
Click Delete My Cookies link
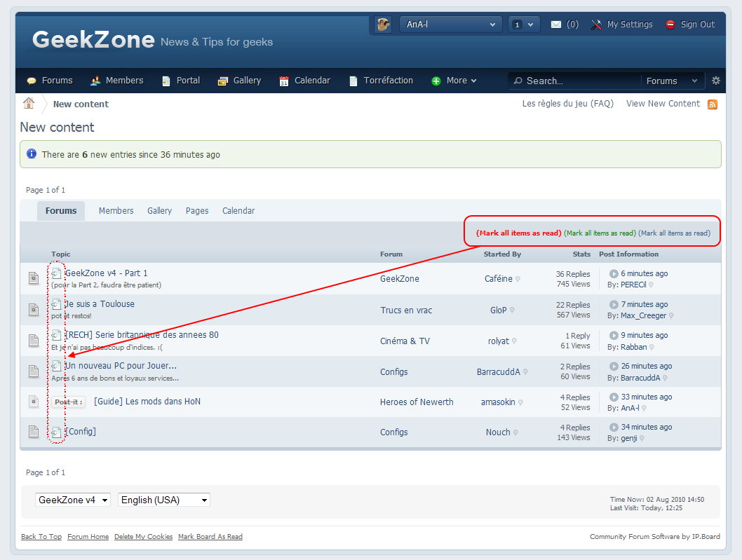click(143, 537)
